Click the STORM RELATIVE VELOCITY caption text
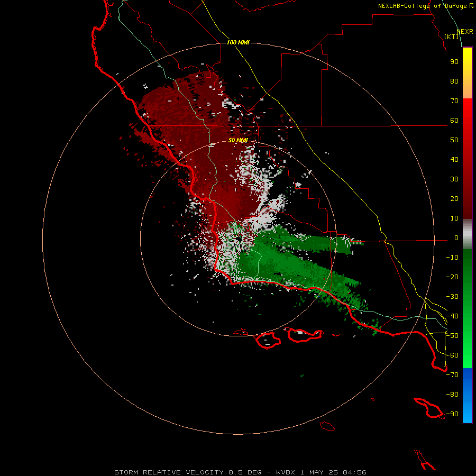The image size is (476, 476). 169,472
